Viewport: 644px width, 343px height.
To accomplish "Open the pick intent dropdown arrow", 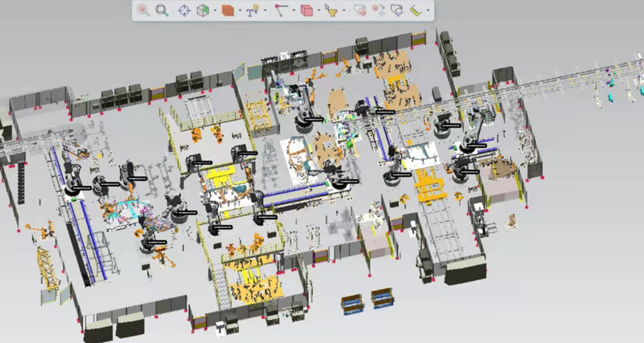I will [294, 10].
